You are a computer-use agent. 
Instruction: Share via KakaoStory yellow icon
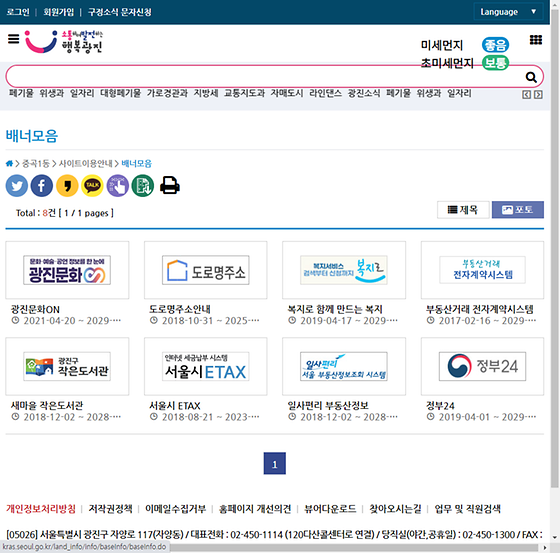pyautogui.click(x=67, y=186)
